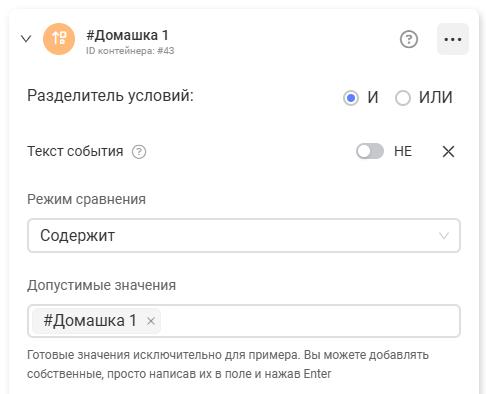Click the ID контейнера: #43 label
Viewport: 486px width, 394px height.
pos(130,51)
